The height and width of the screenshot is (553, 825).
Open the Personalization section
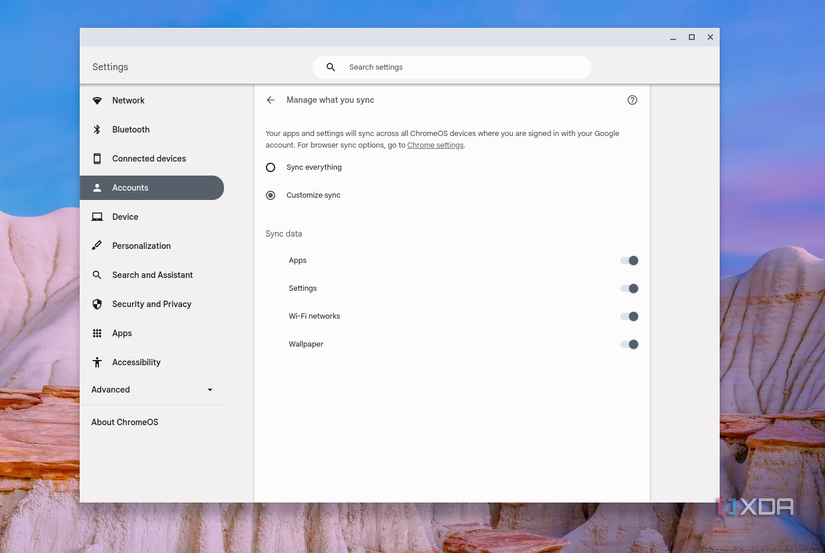tap(152, 246)
